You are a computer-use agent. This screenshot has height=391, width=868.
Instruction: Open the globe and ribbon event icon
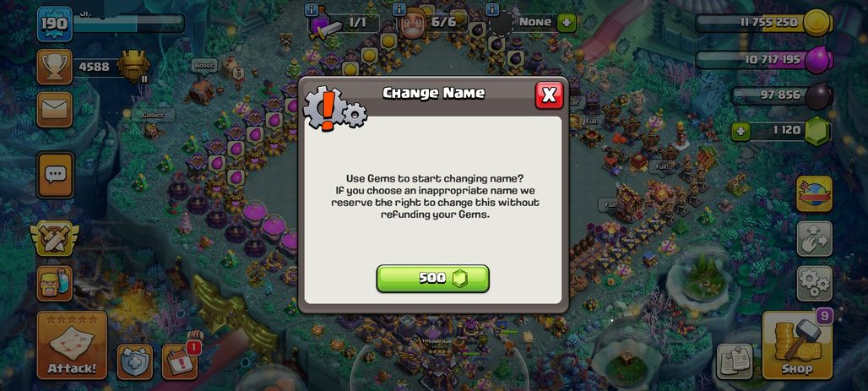click(814, 193)
